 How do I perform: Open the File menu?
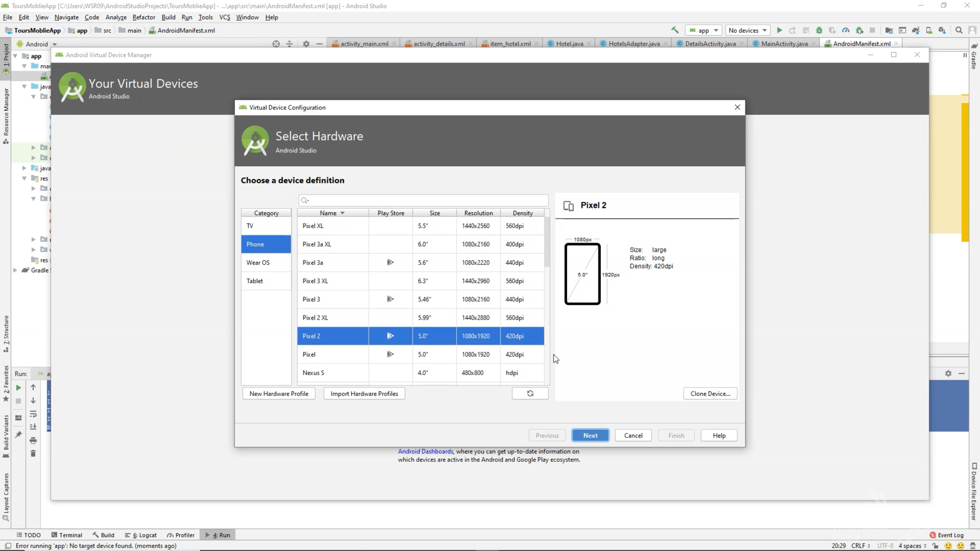coord(8,17)
